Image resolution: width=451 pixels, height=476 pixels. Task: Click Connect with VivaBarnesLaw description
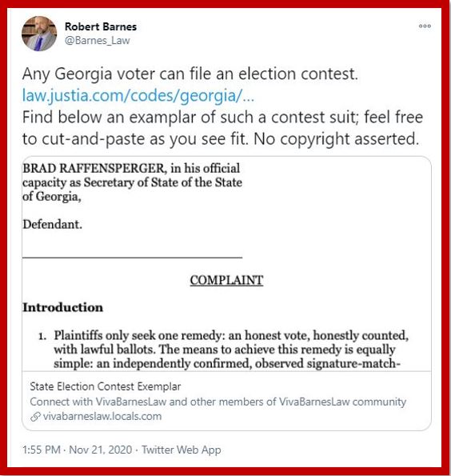pyautogui.click(x=218, y=402)
